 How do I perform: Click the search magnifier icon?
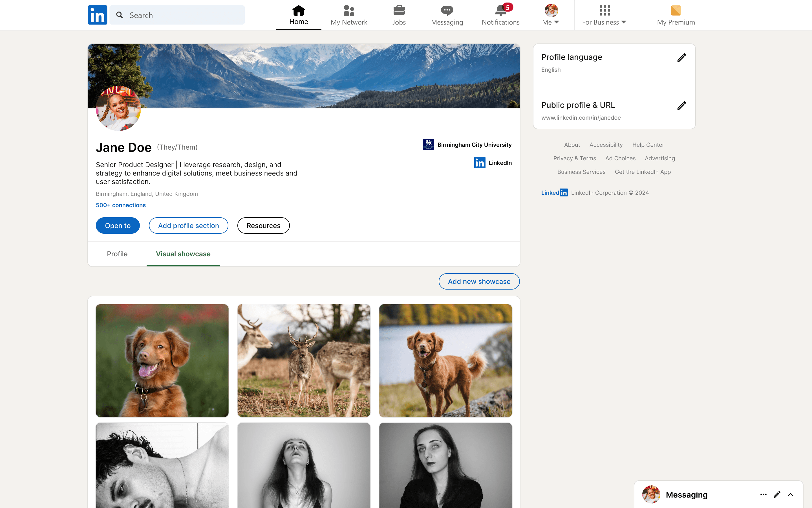(x=120, y=15)
